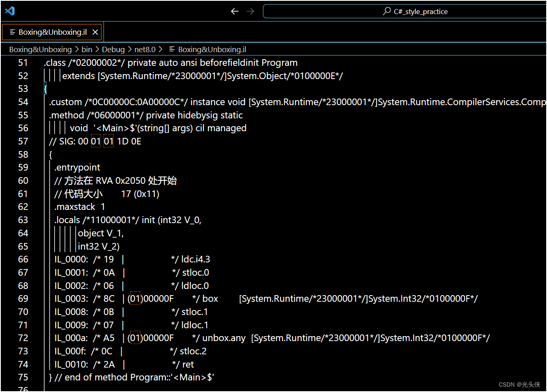The width and height of the screenshot is (547, 392).
Task: Click 'stloc.0' instruction on line 67
Action: (x=196, y=272)
